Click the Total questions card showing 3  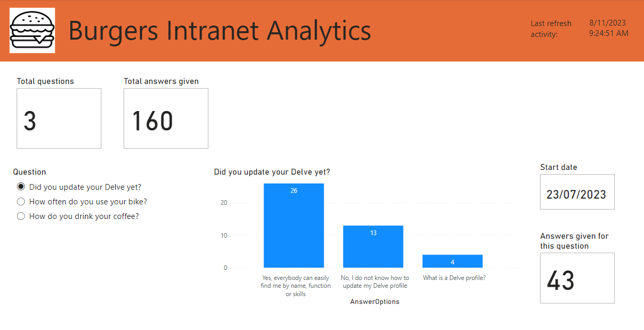(x=59, y=118)
